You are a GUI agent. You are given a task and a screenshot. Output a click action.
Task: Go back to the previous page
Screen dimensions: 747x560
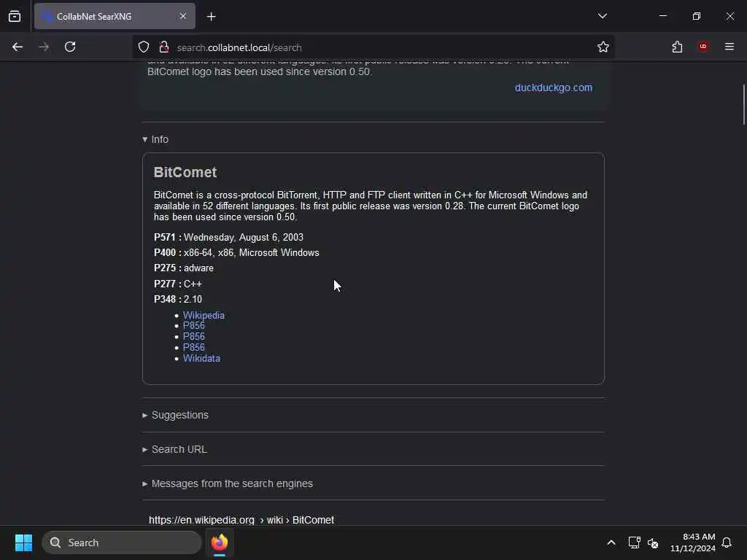[18, 47]
